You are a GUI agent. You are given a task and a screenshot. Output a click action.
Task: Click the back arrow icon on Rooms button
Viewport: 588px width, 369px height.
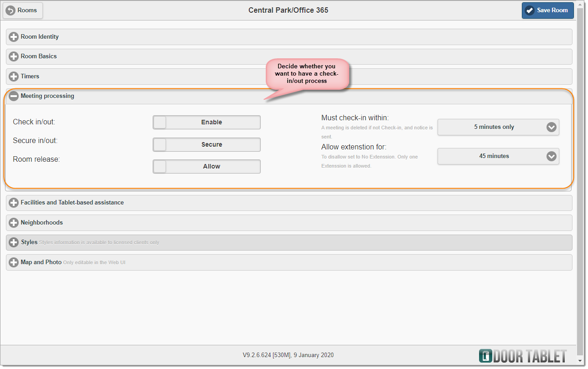click(10, 10)
